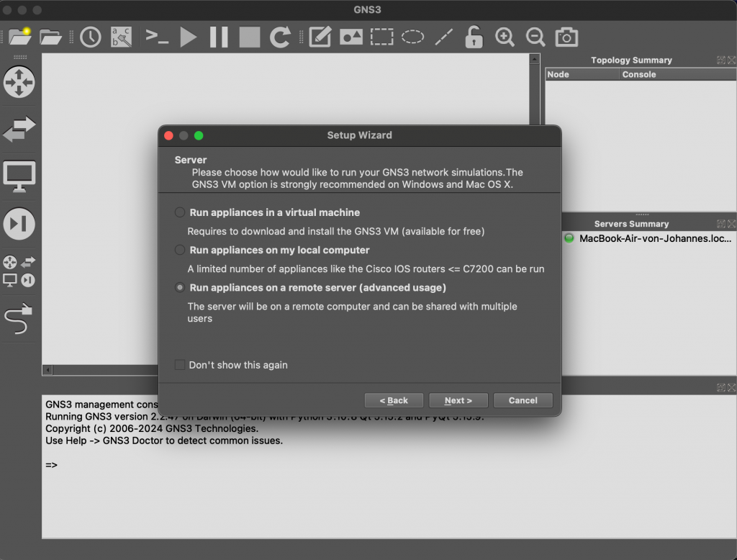This screenshot has height=560, width=737.
Task: Click the canvas scroll-left arrow
Action: 48,370
